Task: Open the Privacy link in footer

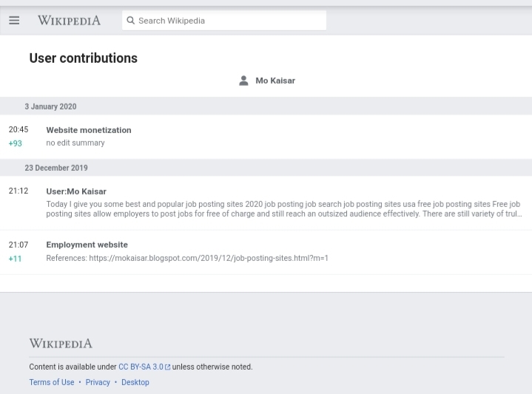Action: point(98,382)
